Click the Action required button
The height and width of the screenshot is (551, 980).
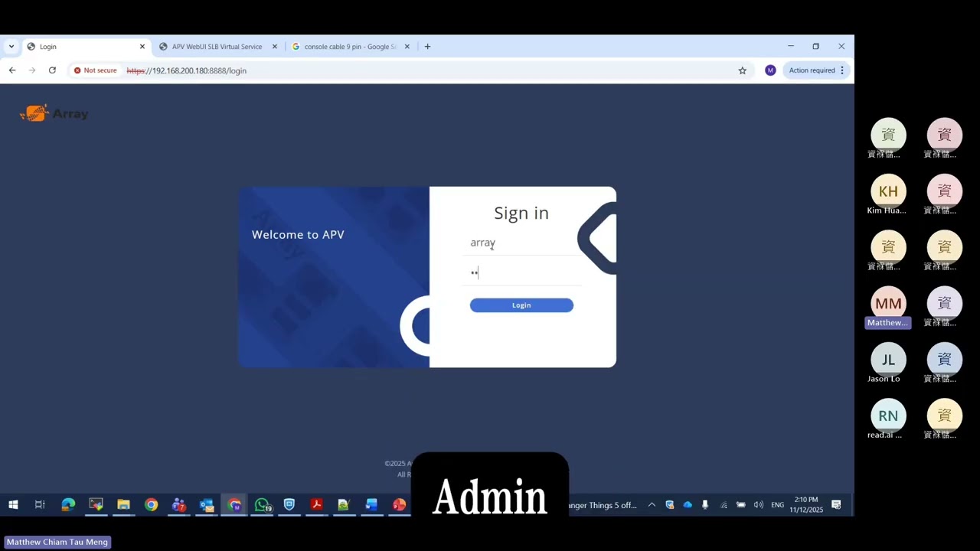click(812, 70)
